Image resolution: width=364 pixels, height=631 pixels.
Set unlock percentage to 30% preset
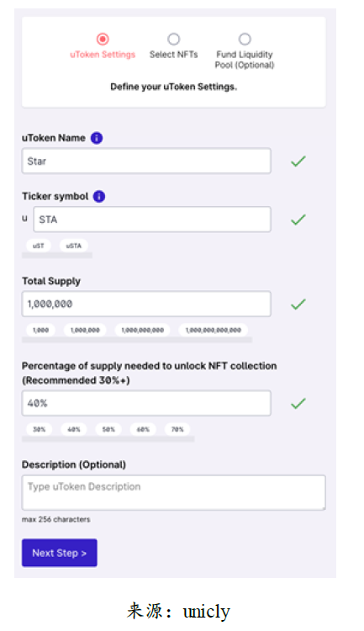[39, 429]
